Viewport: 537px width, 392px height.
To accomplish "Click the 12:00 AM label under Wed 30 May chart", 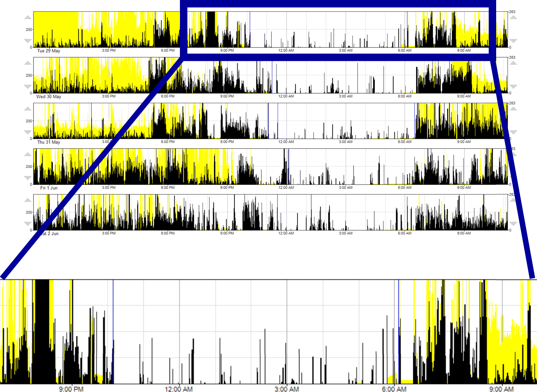I will [x=286, y=96].
